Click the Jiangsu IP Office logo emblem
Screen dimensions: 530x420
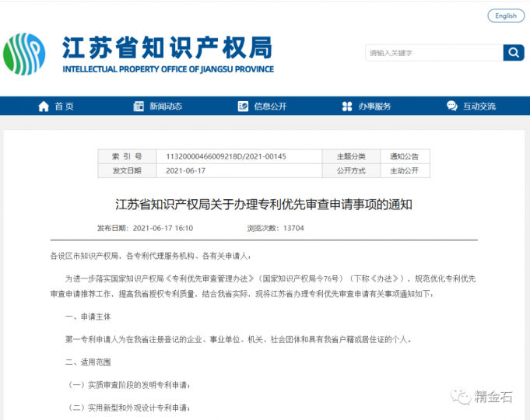[x=24, y=54]
